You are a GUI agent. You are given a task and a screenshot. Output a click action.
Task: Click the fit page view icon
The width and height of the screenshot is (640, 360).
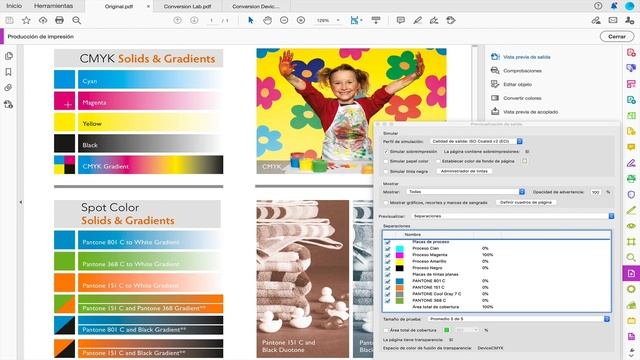[x=354, y=20]
